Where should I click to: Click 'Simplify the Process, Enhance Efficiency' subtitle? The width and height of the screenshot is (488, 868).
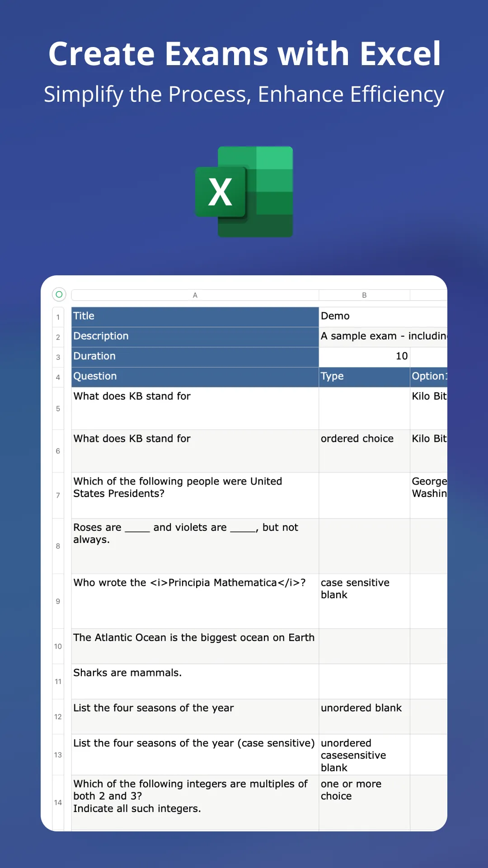coord(244,95)
